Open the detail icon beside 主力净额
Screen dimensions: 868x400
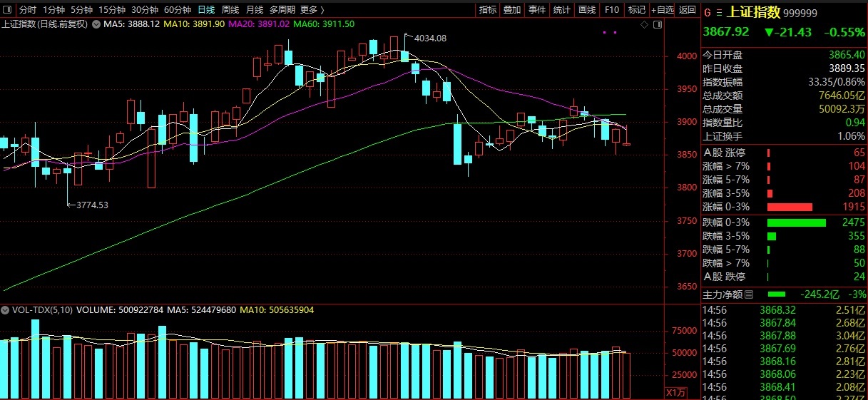pyautogui.click(x=749, y=294)
